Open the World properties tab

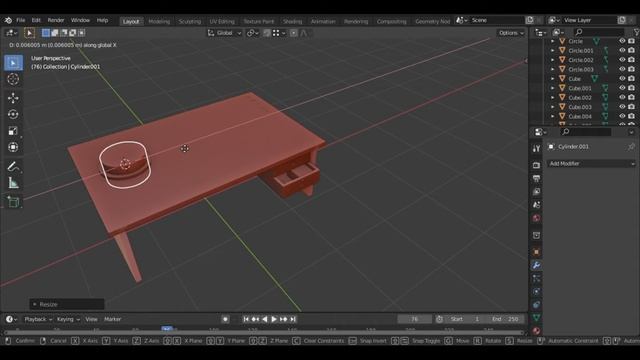pos(536,218)
